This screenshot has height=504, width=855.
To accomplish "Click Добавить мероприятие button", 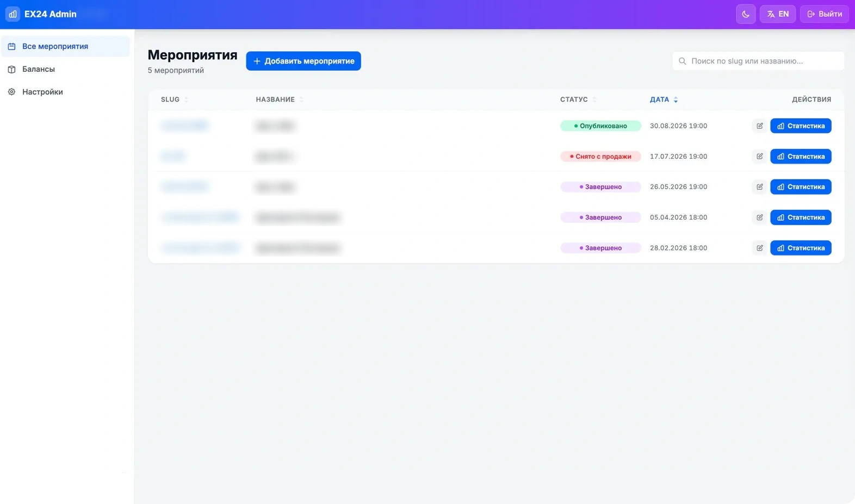I will click(x=303, y=61).
